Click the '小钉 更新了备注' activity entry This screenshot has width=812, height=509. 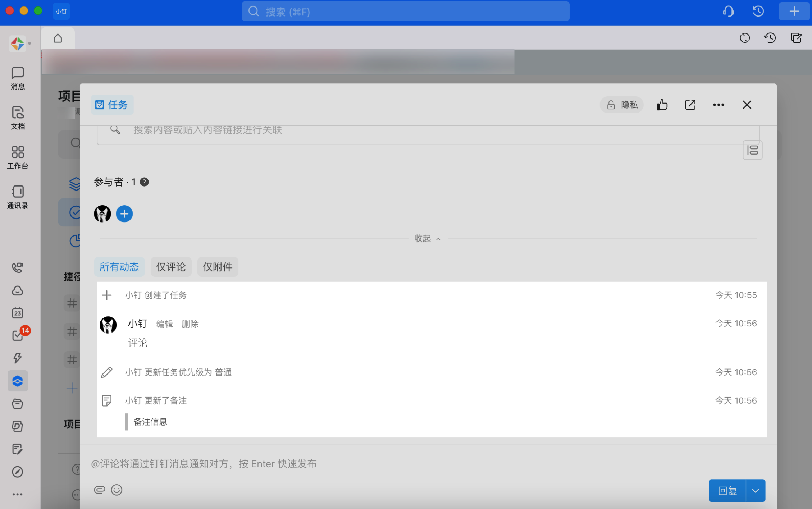coord(156,401)
